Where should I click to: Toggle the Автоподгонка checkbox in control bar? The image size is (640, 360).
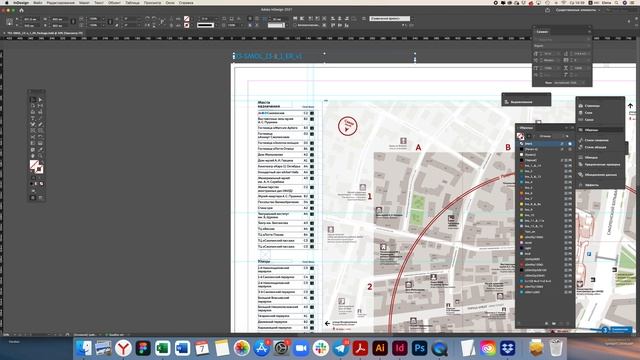[x=295, y=25]
